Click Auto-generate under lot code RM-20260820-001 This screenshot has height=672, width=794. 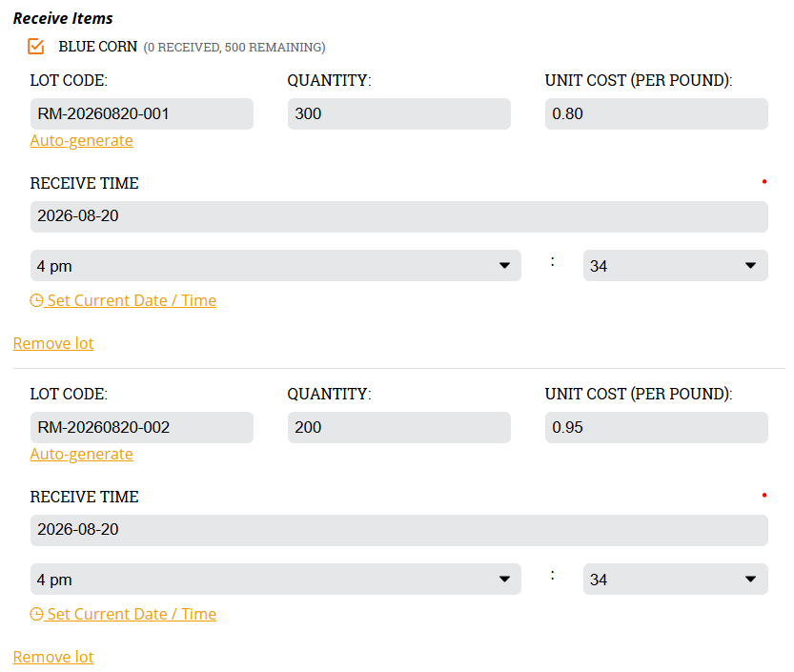pyautogui.click(x=82, y=140)
